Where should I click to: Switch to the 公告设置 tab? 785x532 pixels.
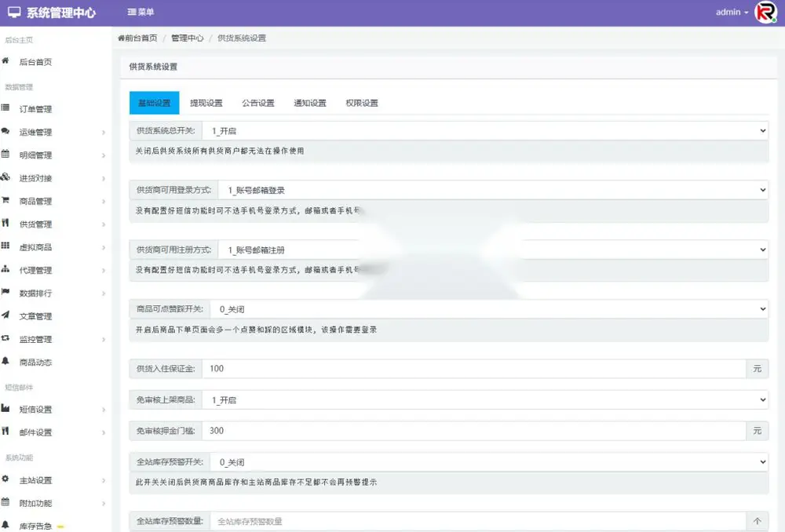(258, 103)
